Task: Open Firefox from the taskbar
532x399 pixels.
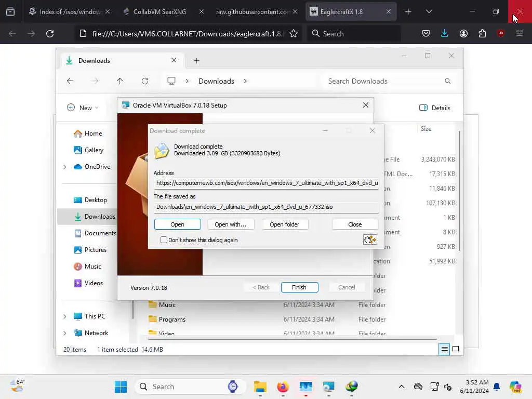Action: [283, 387]
